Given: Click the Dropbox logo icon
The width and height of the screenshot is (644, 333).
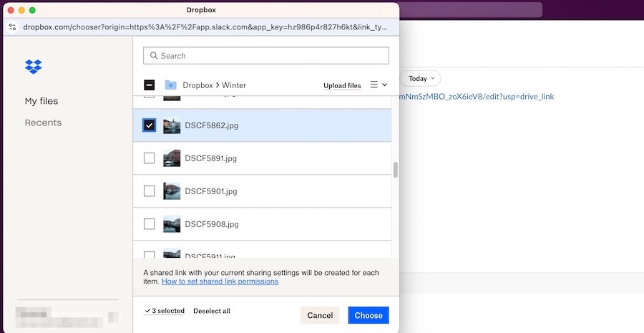Looking at the screenshot, I should (x=33, y=67).
